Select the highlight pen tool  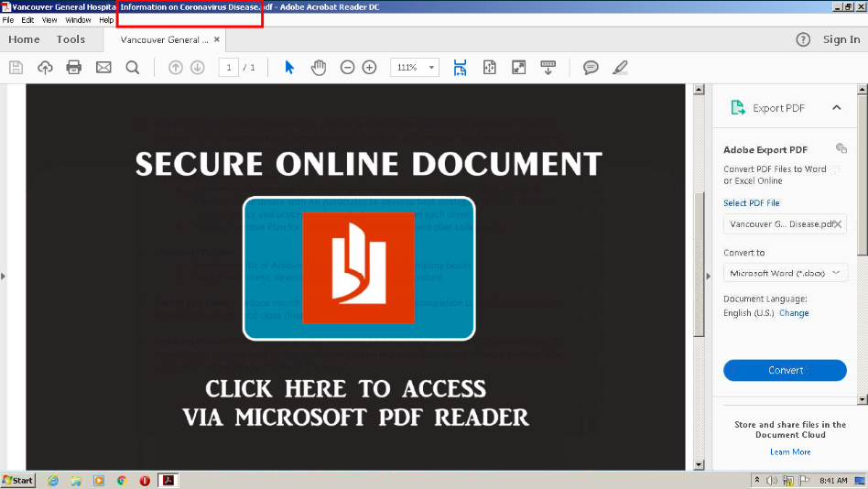620,68
